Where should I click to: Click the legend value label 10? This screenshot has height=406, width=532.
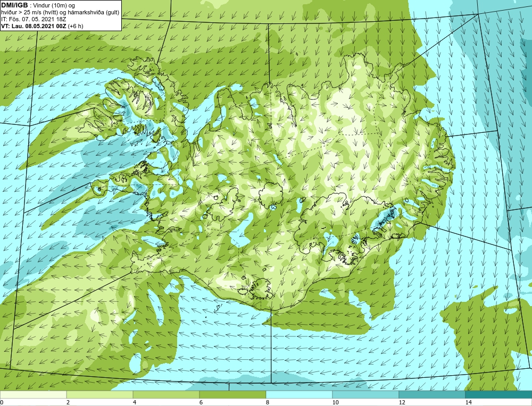pyautogui.click(x=335, y=402)
